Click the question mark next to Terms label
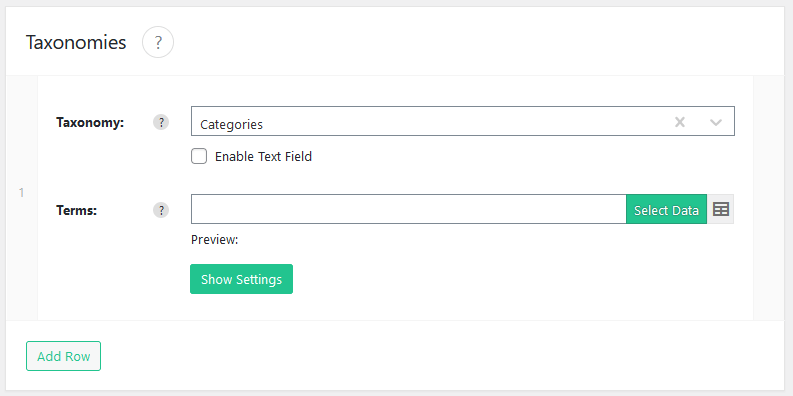Image resolution: width=793 pixels, height=396 pixels. tap(161, 210)
